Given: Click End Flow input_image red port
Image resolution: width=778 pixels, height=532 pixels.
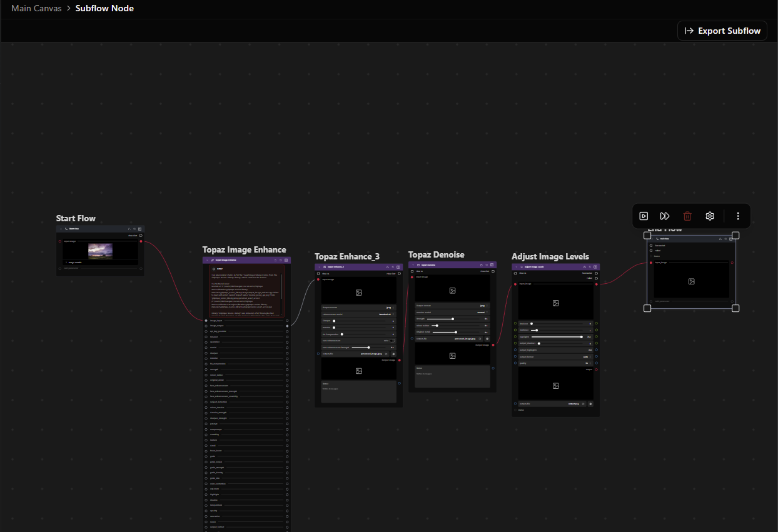Looking at the screenshot, I should pyautogui.click(x=651, y=263).
